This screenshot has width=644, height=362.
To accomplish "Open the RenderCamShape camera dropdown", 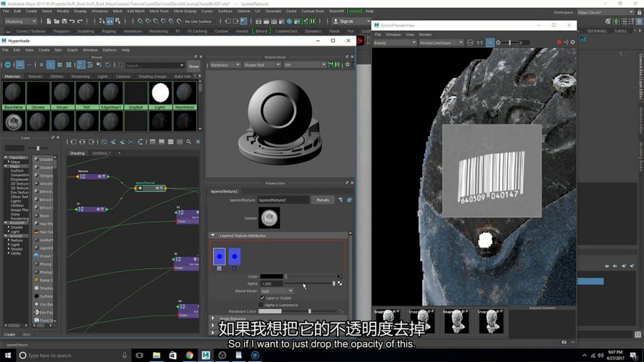I will pos(441,43).
